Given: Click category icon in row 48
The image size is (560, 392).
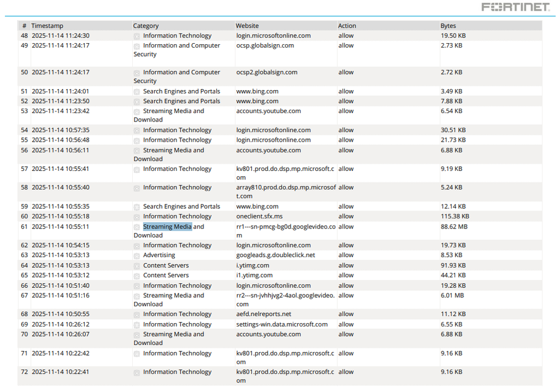Looking at the screenshot, I should [x=137, y=36].
